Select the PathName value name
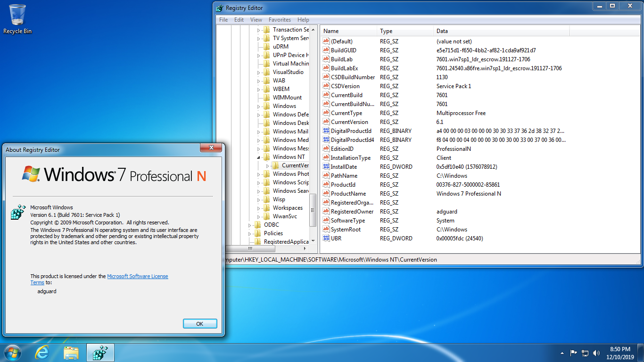This screenshot has height=362, width=644. point(344,176)
